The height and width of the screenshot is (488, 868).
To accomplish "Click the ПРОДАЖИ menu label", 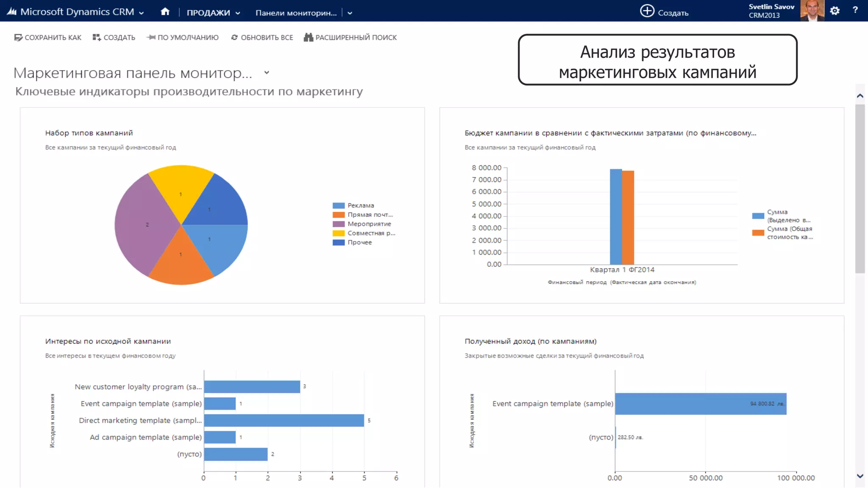I will click(x=208, y=13).
